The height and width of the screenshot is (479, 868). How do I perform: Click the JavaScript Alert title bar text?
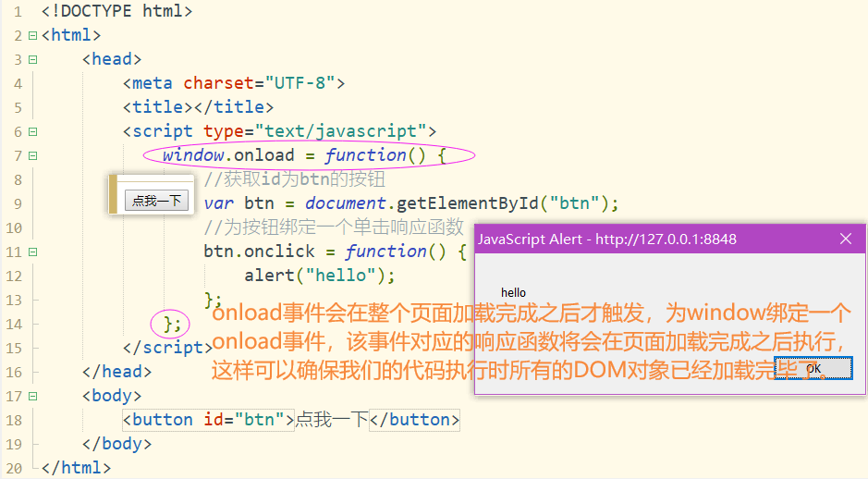(x=607, y=239)
